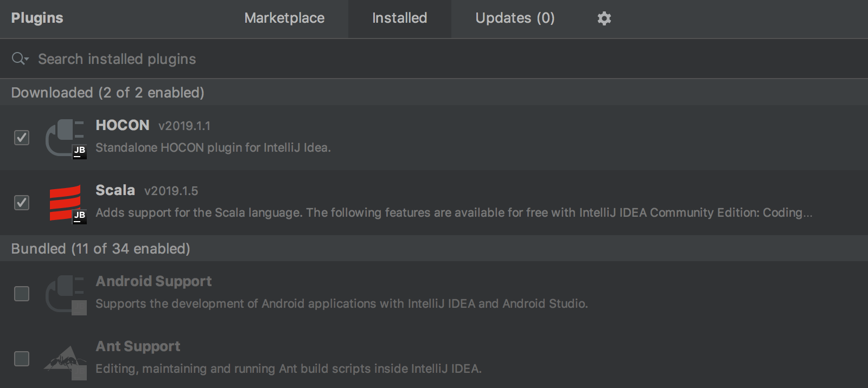Click the red Scala plugin logo
The image size is (868, 388).
click(66, 203)
